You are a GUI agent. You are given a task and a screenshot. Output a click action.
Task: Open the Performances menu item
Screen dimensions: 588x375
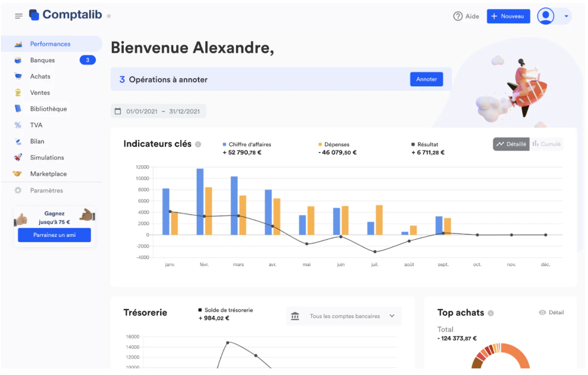[51, 44]
